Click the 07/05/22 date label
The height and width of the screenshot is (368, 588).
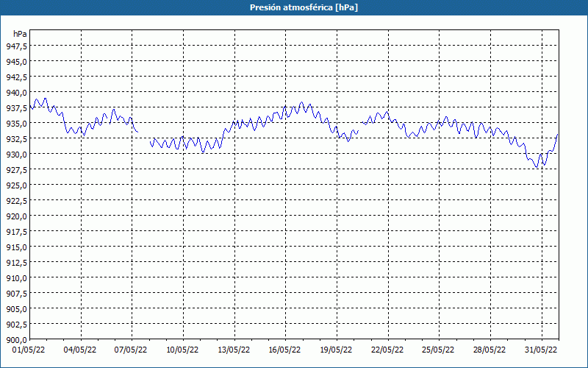coord(131,350)
